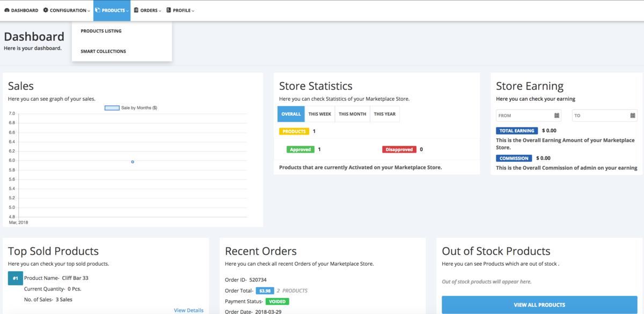644x314 pixels.
Task: Open Smart Collections menu entry
Action: tap(103, 51)
